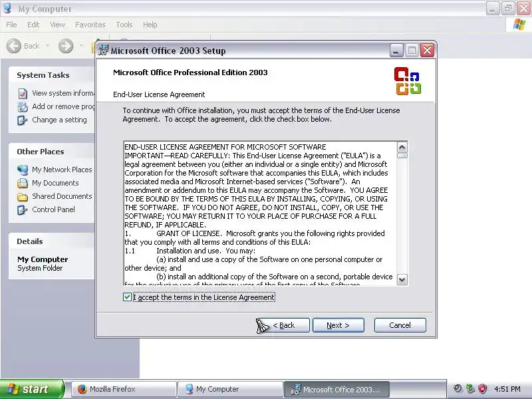532x399 pixels.
Task: Minimize the Office 2003 Setup dialog
Action: click(396, 51)
